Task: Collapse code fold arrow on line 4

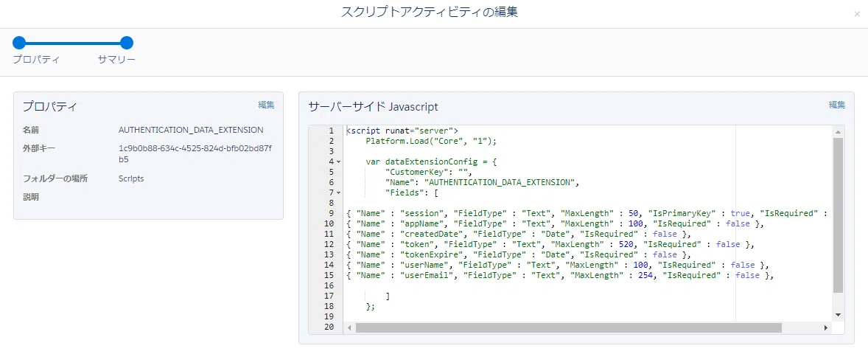Action: coord(338,162)
